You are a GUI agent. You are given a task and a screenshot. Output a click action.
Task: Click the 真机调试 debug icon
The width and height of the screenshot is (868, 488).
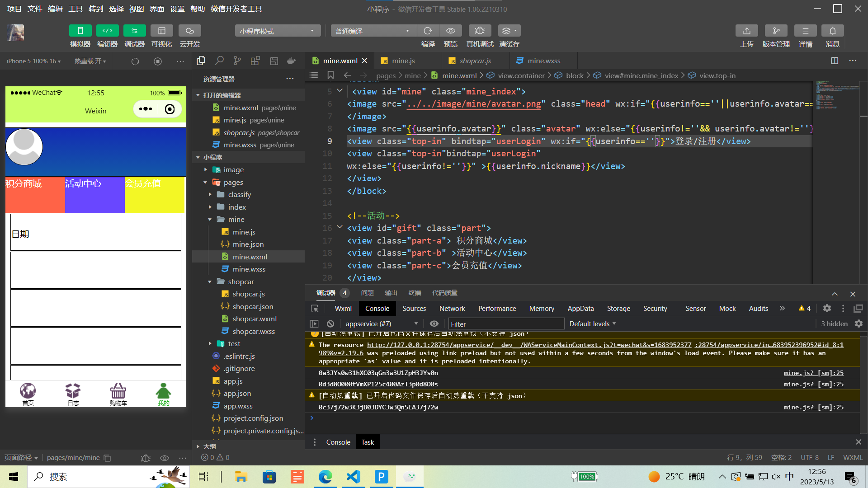(480, 31)
